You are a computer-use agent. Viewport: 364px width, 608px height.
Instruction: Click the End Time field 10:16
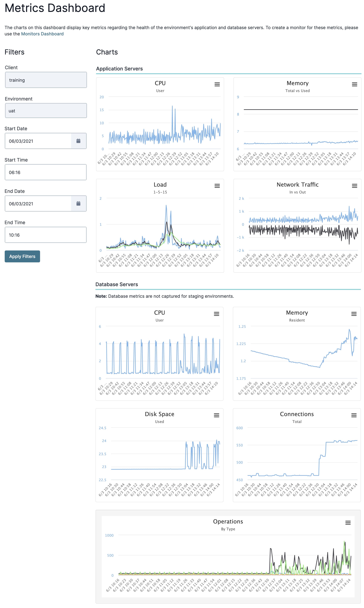46,235
